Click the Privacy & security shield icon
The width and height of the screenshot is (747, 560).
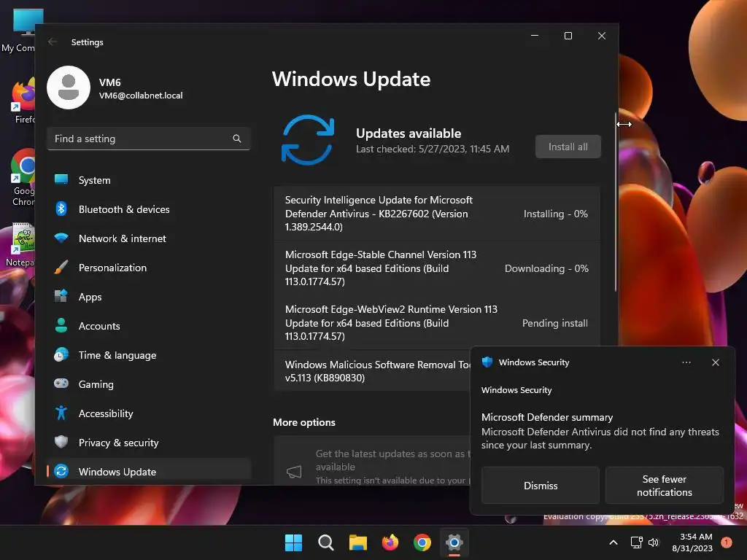(61, 442)
